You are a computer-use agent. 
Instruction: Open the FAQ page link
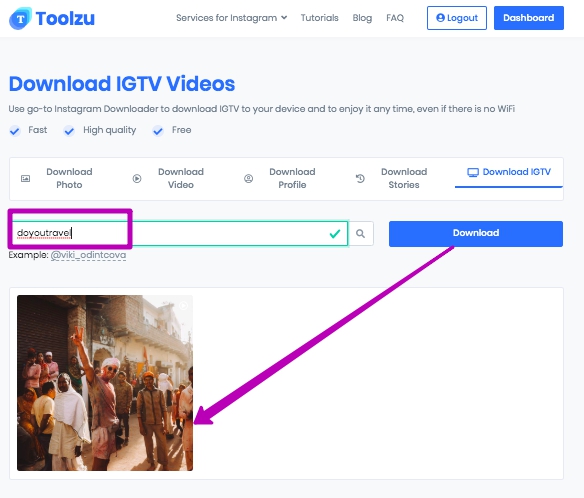395,18
